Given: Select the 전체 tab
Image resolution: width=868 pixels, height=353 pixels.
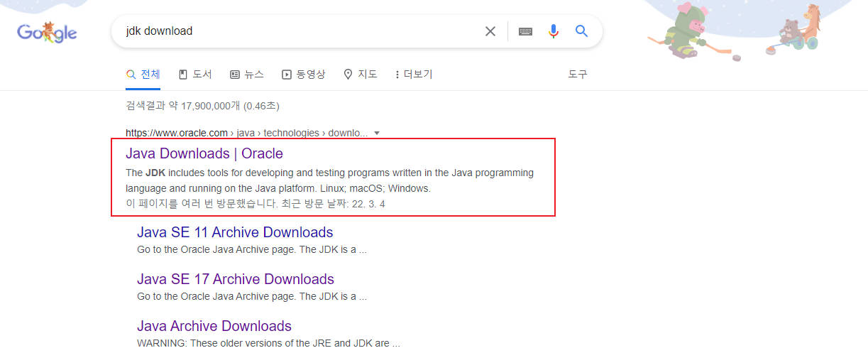Looking at the screenshot, I should pyautogui.click(x=143, y=74).
